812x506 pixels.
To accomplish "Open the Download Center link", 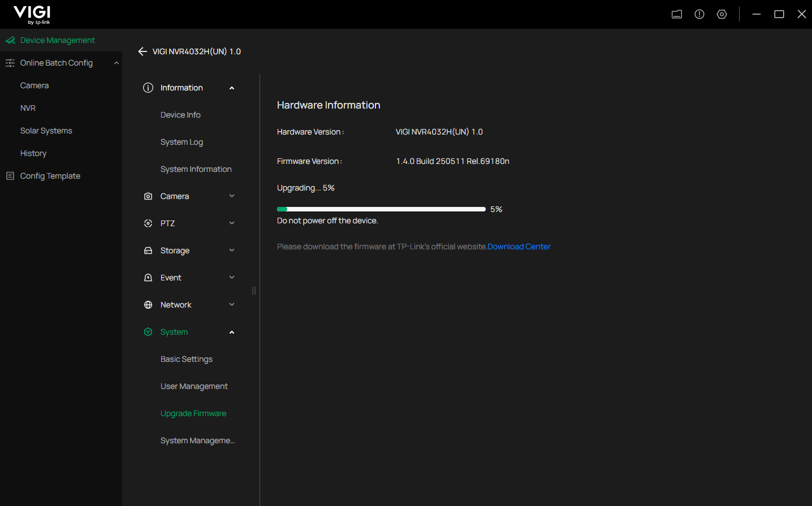I will pyautogui.click(x=519, y=246).
